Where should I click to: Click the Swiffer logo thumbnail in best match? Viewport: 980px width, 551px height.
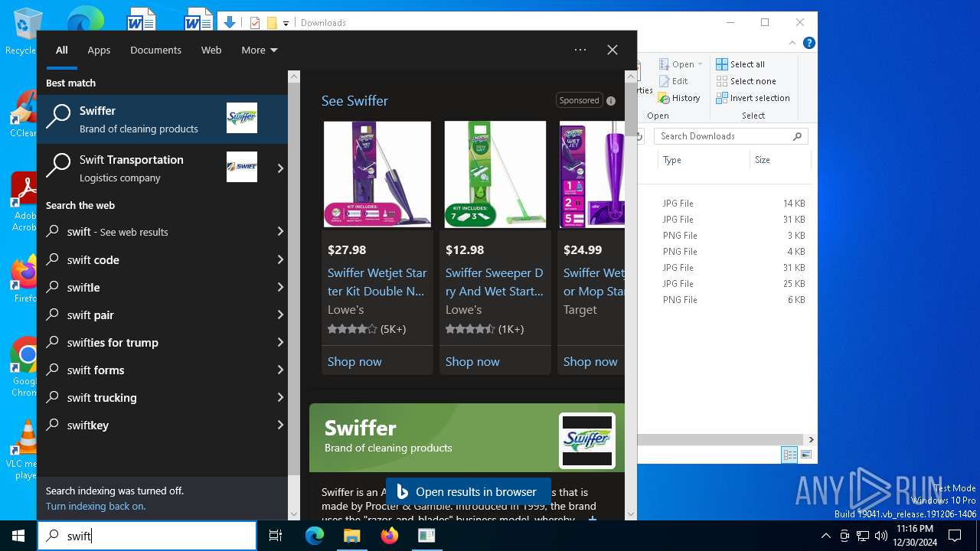click(242, 118)
